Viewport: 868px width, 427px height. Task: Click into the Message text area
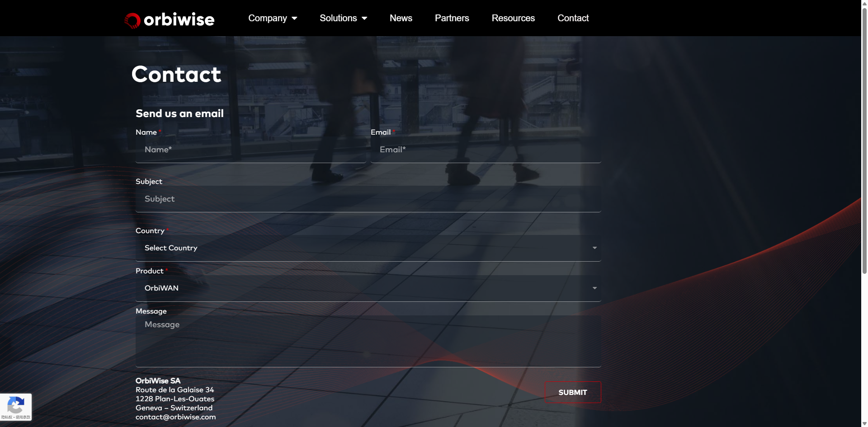point(368,341)
